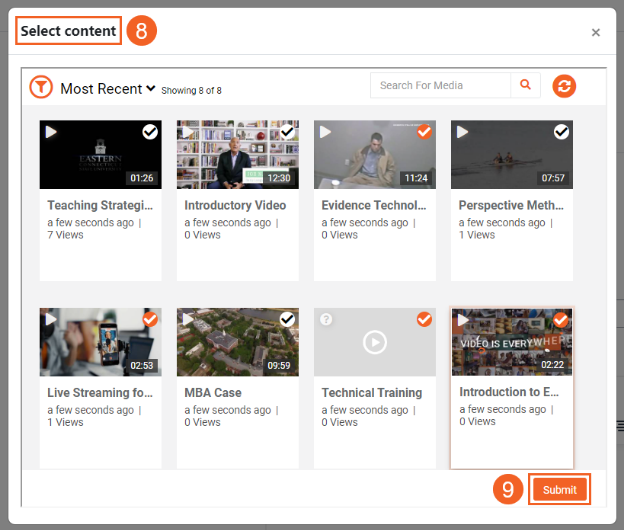Click the orange filter funnel icon
This screenshot has width=624, height=531.
[41, 87]
